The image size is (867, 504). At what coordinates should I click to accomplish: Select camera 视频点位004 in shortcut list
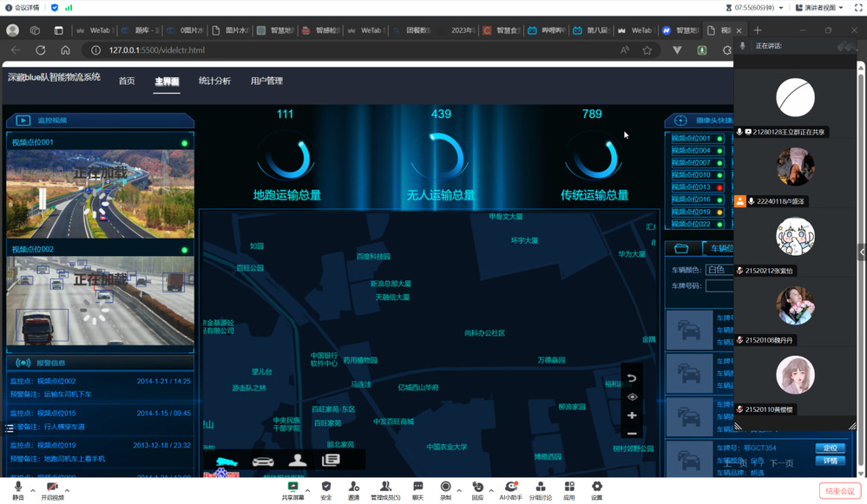point(697,150)
